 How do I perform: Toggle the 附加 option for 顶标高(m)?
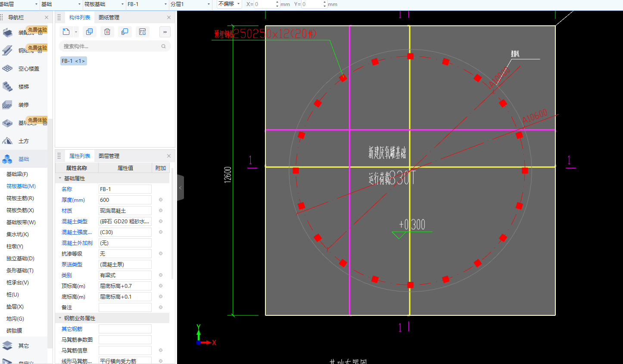click(x=161, y=286)
